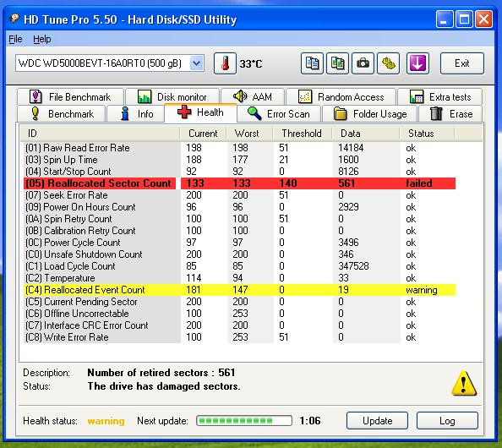Click the Threshold column header
The image size is (502, 448).
303,134
